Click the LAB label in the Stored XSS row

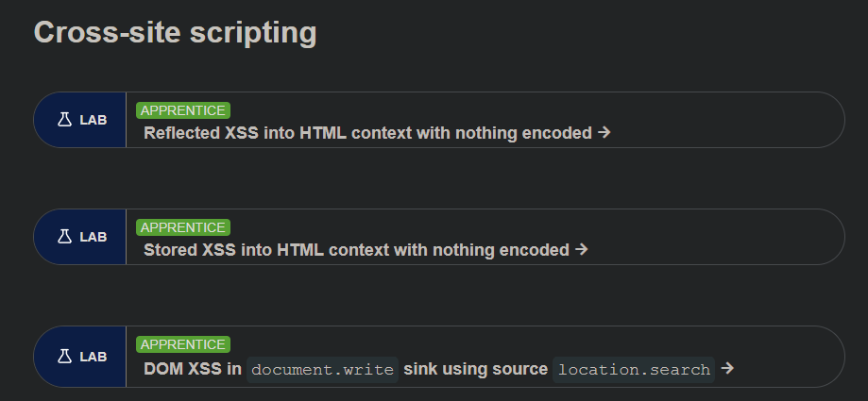(x=93, y=237)
